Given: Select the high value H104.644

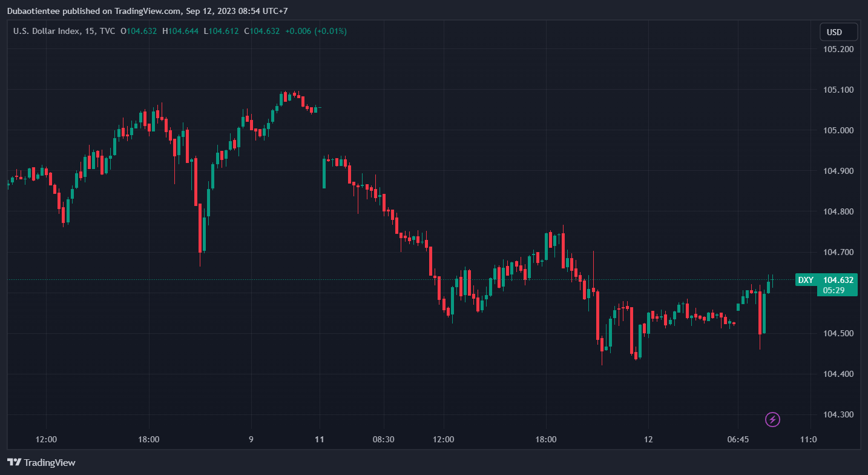Looking at the screenshot, I should tap(180, 31).
